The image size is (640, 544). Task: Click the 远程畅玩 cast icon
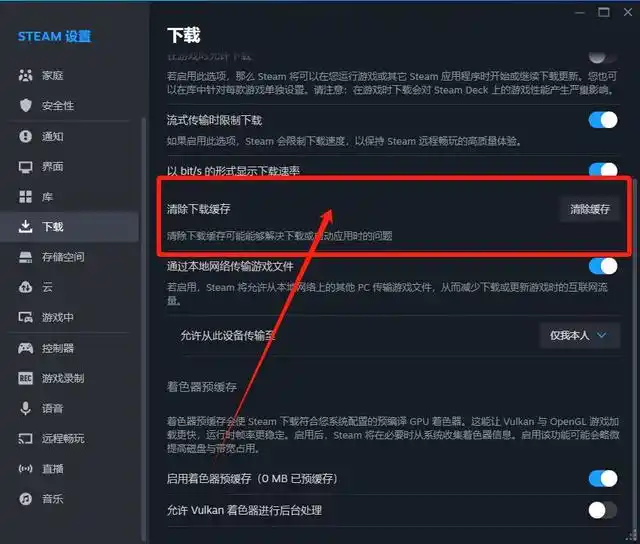coord(25,439)
